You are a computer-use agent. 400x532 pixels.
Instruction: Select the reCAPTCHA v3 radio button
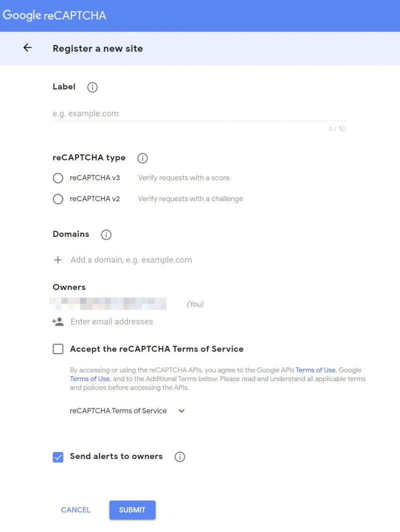point(58,178)
